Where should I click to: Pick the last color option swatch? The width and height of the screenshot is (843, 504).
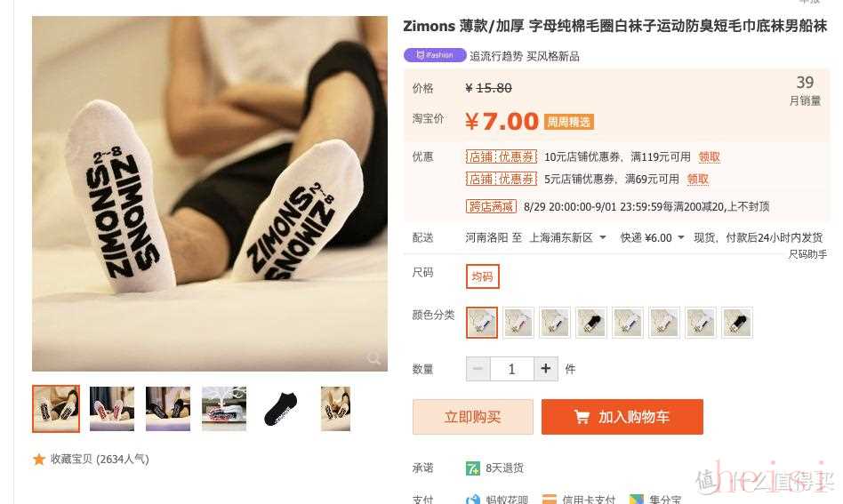(x=737, y=323)
